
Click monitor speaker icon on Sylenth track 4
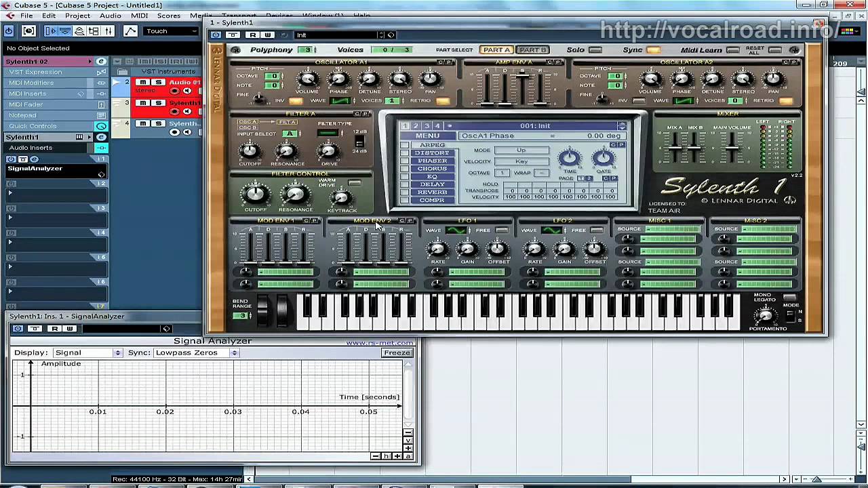coord(186,132)
